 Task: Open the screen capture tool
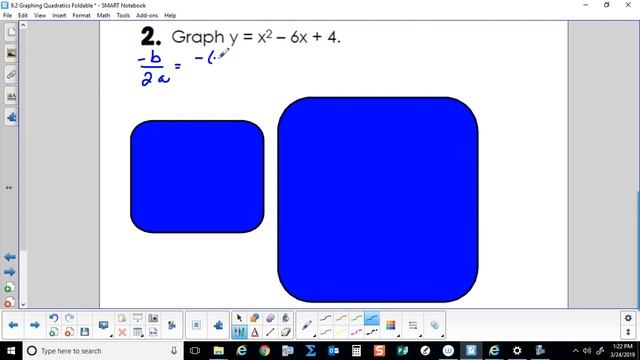pyautogui.click(x=153, y=318)
